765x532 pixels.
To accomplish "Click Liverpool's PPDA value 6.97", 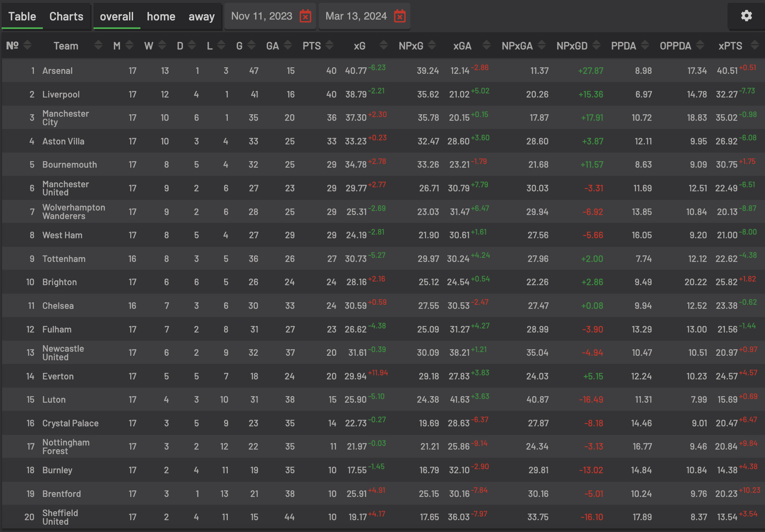I will [643, 94].
